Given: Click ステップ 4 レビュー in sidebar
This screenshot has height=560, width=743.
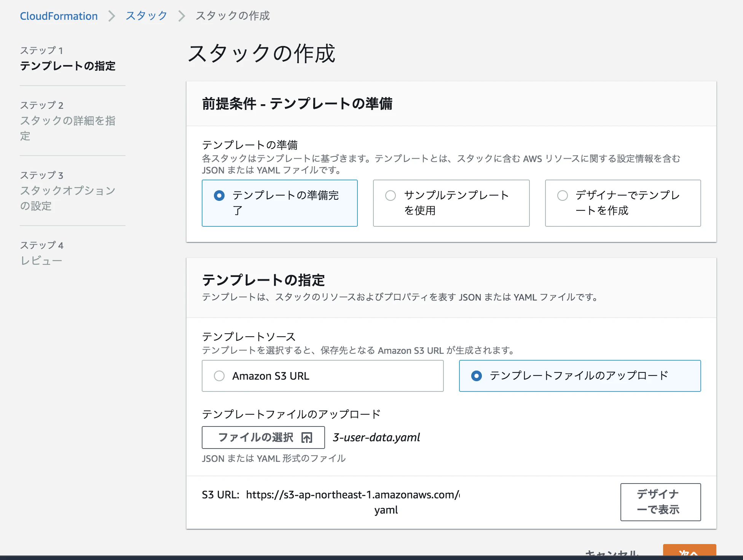Looking at the screenshot, I should pyautogui.click(x=42, y=253).
